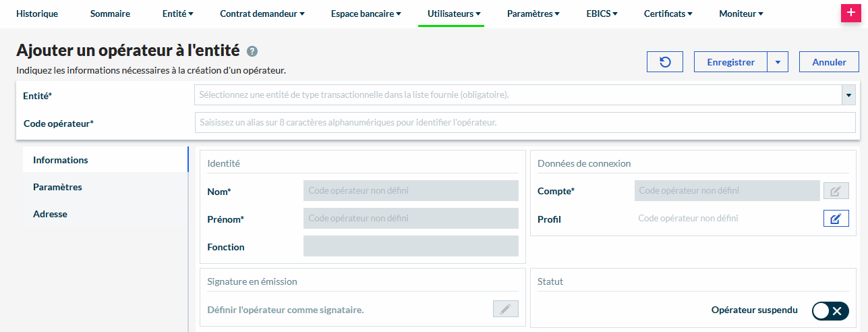Focus the Code opérateur input field
Image resolution: width=868 pixels, height=332 pixels.
point(525,123)
